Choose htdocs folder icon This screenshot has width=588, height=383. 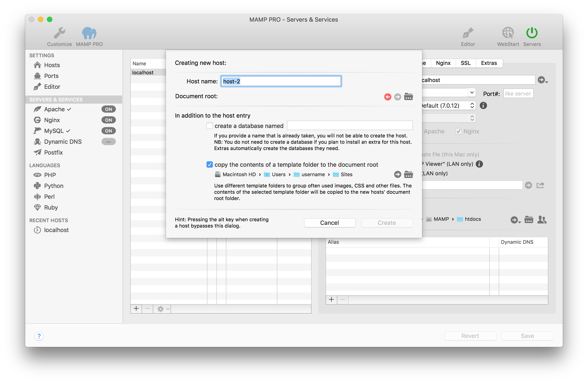(x=528, y=219)
